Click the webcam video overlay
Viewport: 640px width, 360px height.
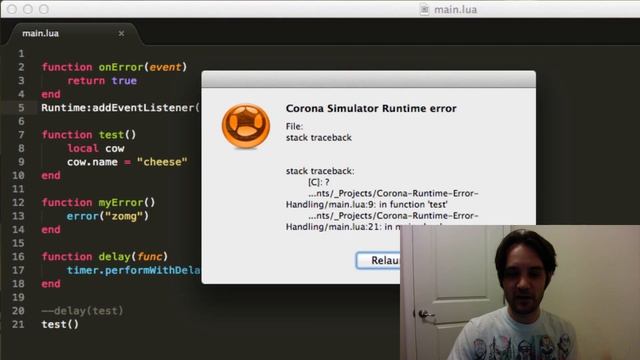click(520, 293)
